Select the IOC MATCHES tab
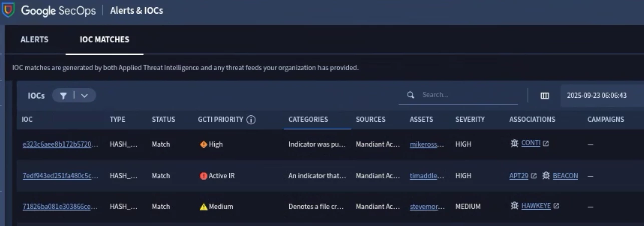 tap(104, 39)
